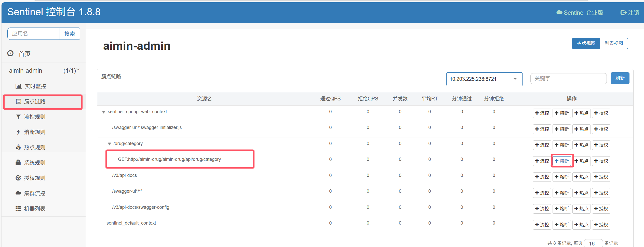This screenshot has height=247, width=644.
Task: Click the 注销 logout link
Action: [630, 12]
